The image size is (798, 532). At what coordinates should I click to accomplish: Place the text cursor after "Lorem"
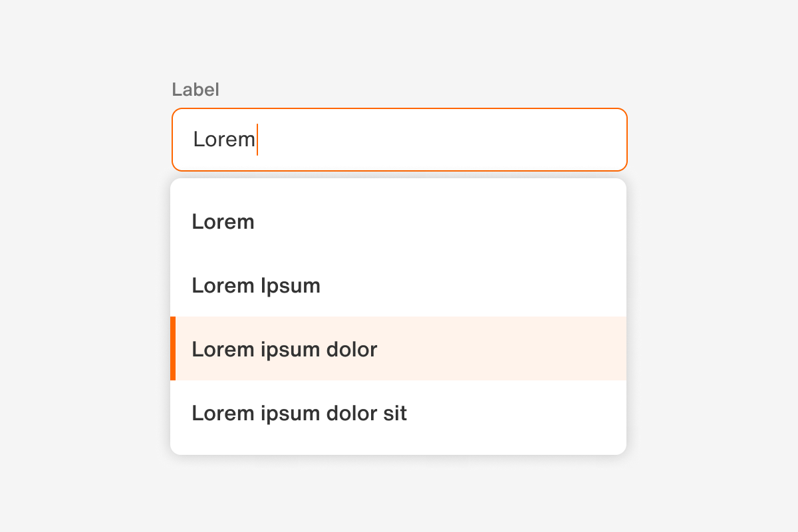258,140
